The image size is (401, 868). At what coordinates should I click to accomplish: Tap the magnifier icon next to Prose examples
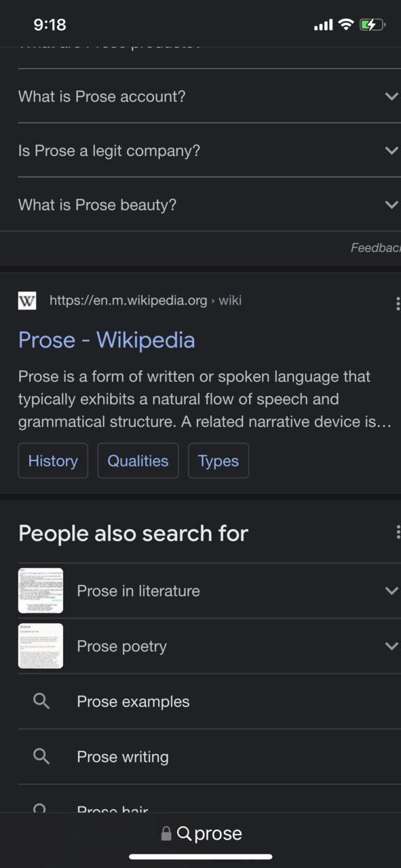tap(41, 701)
